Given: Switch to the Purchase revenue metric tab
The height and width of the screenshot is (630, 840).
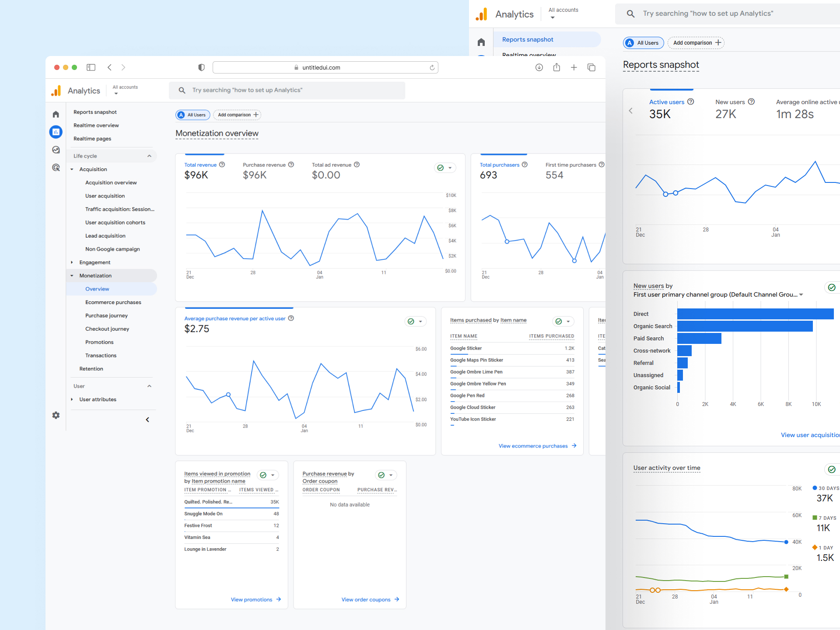Looking at the screenshot, I should 264,165.
